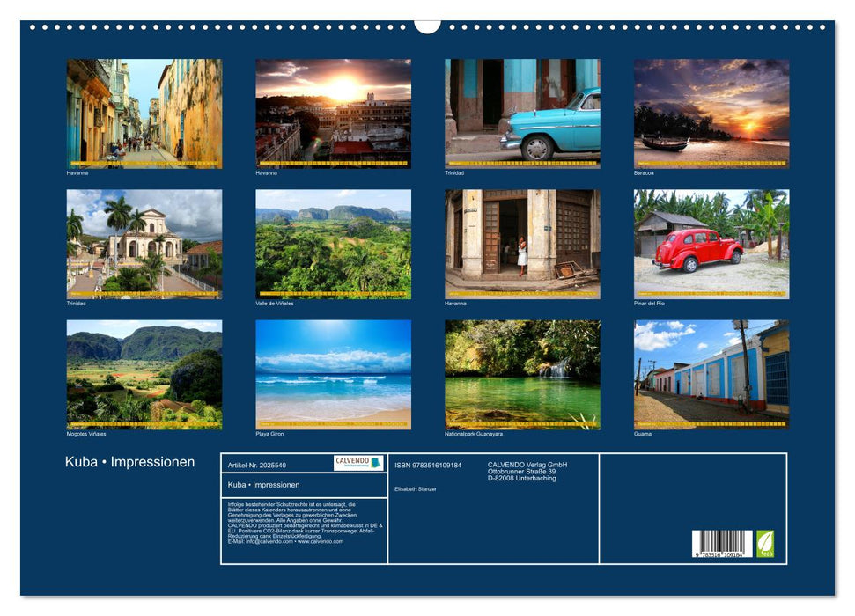
Task: Click the www.calvendo.com website link
Action: tap(320, 543)
